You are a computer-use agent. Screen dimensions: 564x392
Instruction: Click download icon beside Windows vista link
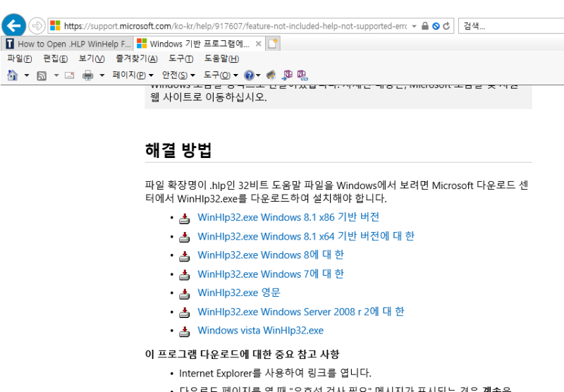click(185, 331)
